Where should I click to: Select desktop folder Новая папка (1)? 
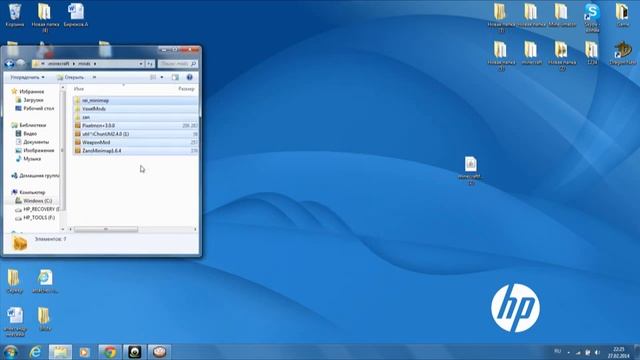[x=501, y=17]
